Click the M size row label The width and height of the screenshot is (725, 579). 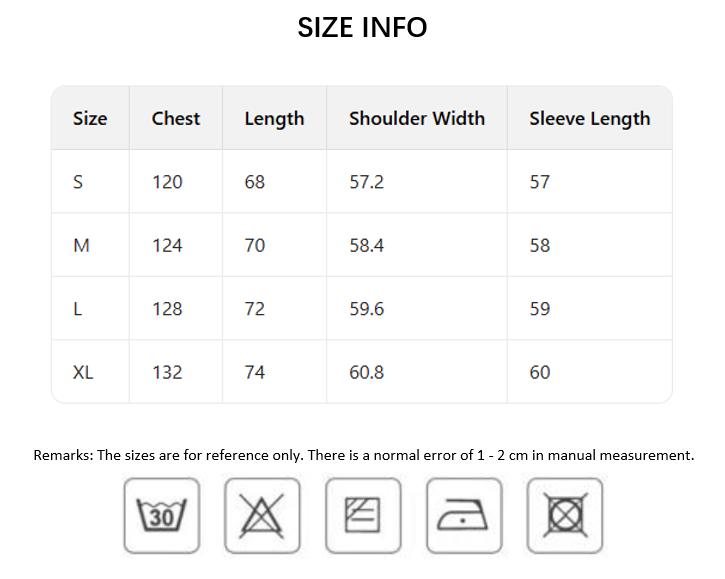tap(81, 245)
